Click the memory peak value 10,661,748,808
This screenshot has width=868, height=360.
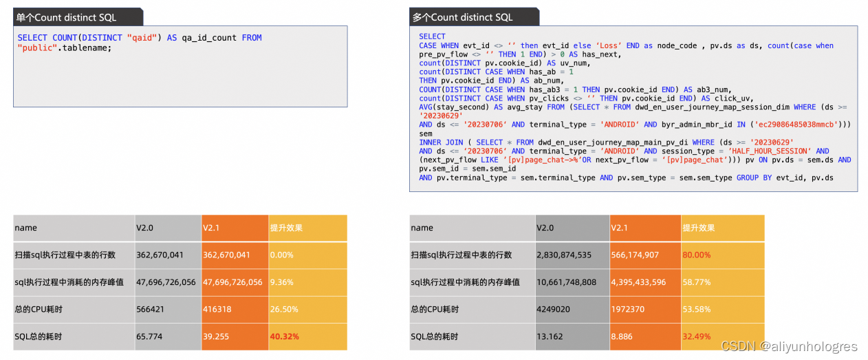(572, 282)
